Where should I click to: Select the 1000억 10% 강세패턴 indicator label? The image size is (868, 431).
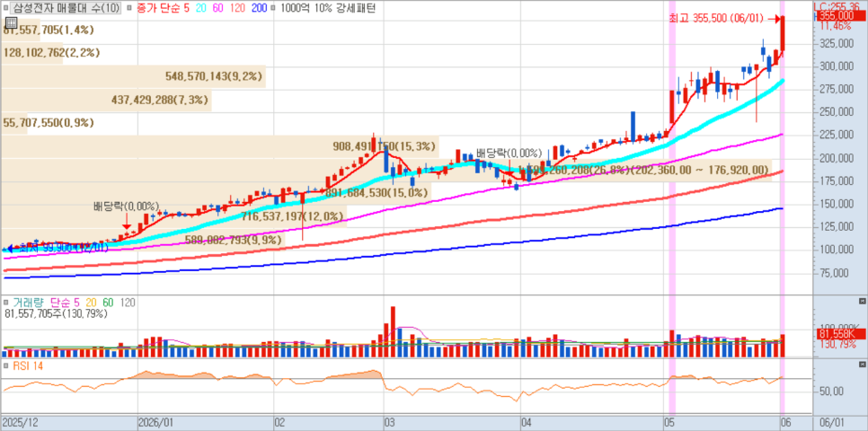coord(328,8)
